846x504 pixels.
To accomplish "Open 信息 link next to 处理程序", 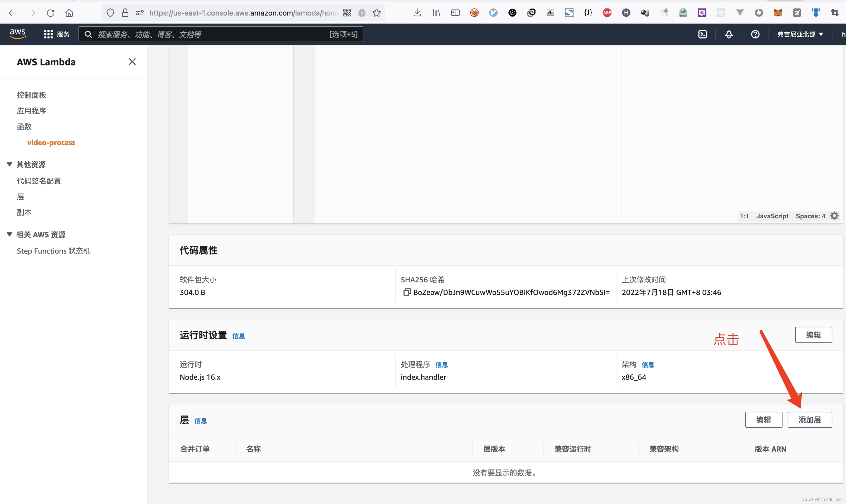I will (x=441, y=365).
